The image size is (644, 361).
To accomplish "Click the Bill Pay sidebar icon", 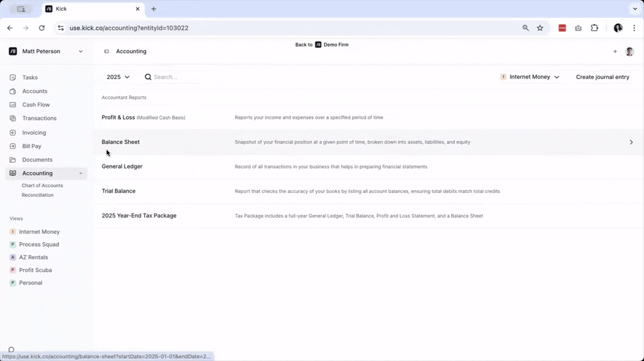I will [x=13, y=146].
